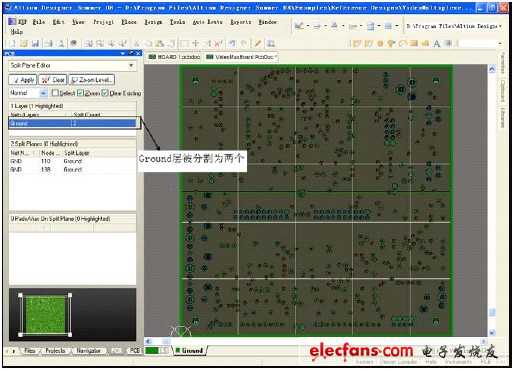Open the File menu
This screenshot has height=371, width=513.
pyautogui.click(x=39, y=22)
